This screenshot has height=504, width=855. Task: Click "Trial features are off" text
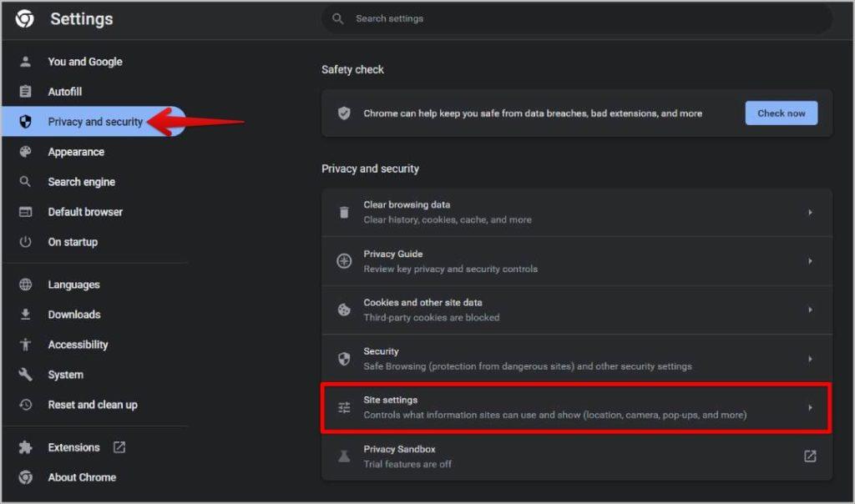[x=407, y=464]
